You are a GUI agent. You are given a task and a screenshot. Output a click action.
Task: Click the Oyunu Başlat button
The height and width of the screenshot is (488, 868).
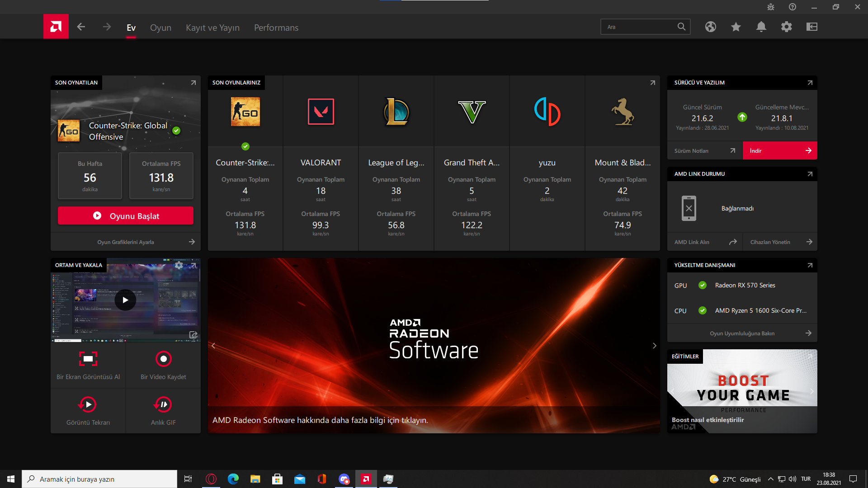coord(126,216)
